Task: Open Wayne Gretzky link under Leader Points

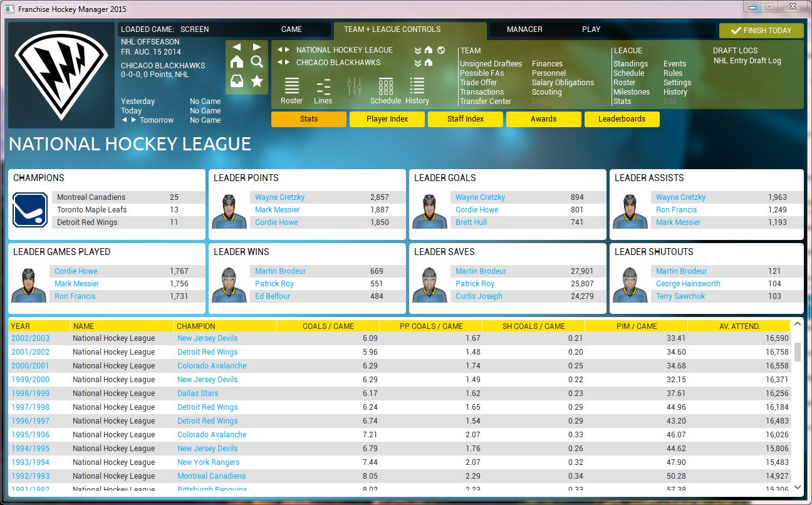Action: point(279,197)
